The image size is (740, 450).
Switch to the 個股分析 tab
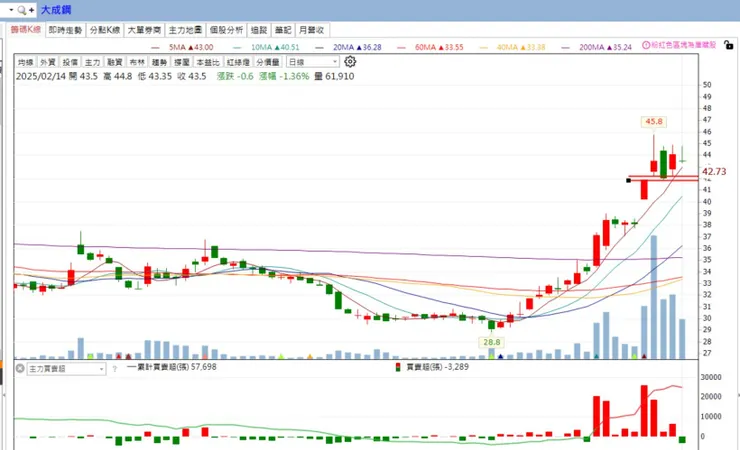226,30
